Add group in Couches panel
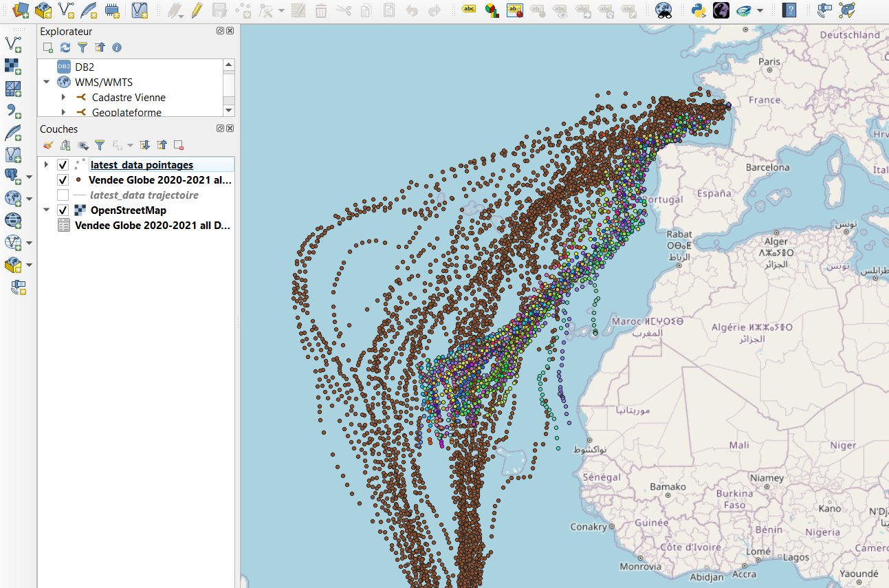The height and width of the screenshot is (588, 889). pyautogui.click(x=65, y=145)
